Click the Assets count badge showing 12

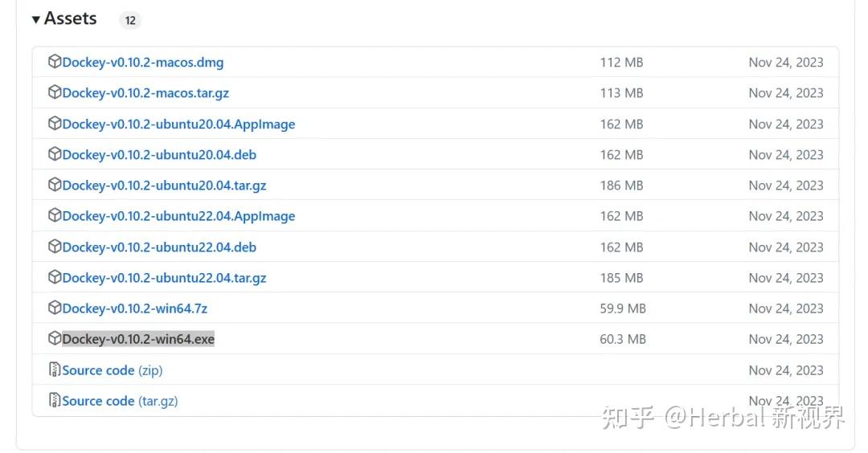point(130,21)
